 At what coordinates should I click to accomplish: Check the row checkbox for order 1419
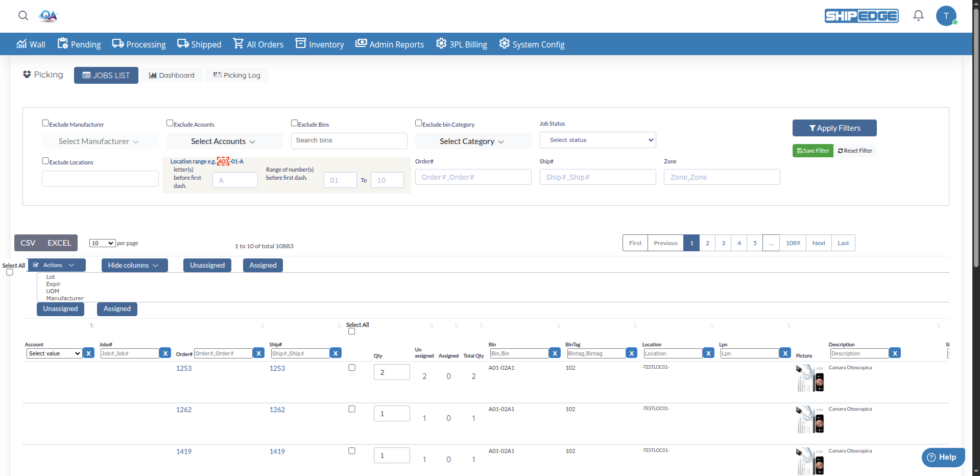pyautogui.click(x=352, y=451)
